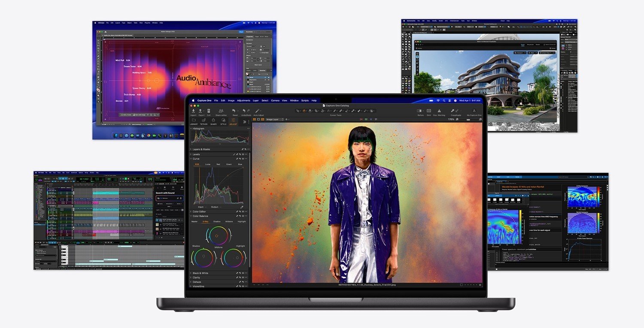Viewport: 644px width, 328px height.
Task: Select the 3-Way Color Balance tab
Action: point(205,221)
